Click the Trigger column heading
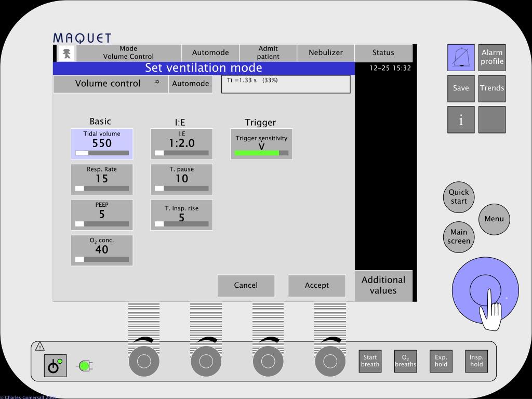Viewport: 532px width, 399px height. click(x=260, y=123)
